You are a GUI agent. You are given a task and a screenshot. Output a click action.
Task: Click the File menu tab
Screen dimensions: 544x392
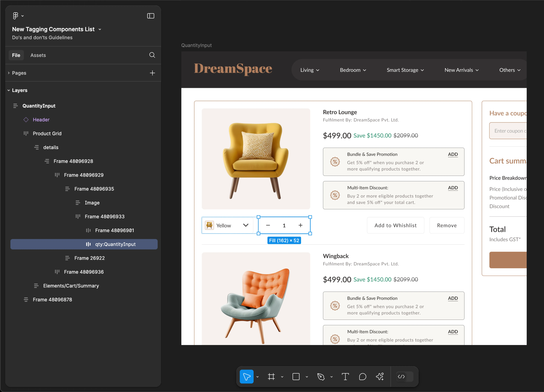click(x=16, y=55)
